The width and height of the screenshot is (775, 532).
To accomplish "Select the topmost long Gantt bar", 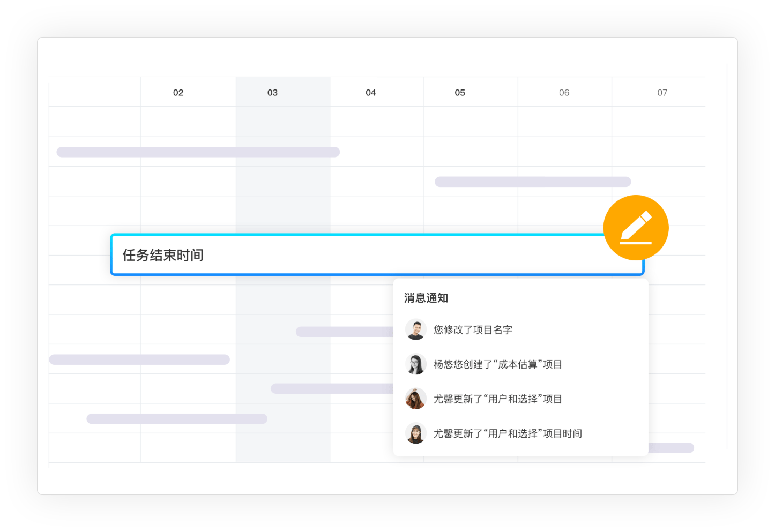I will [x=198, y=152].
